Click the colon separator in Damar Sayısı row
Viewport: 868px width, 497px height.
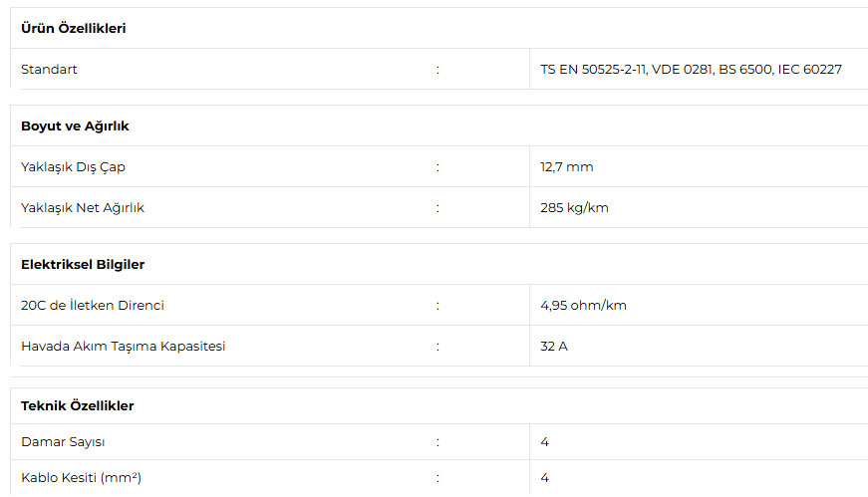(x=437, y=442)
